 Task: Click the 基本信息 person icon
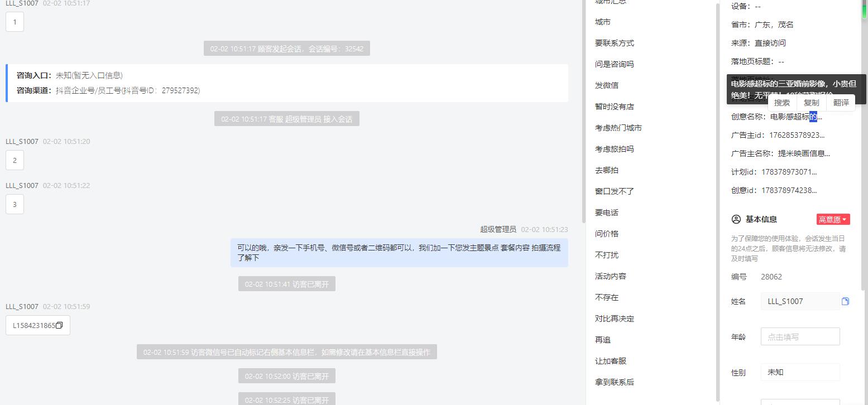(x=736, y=219)
